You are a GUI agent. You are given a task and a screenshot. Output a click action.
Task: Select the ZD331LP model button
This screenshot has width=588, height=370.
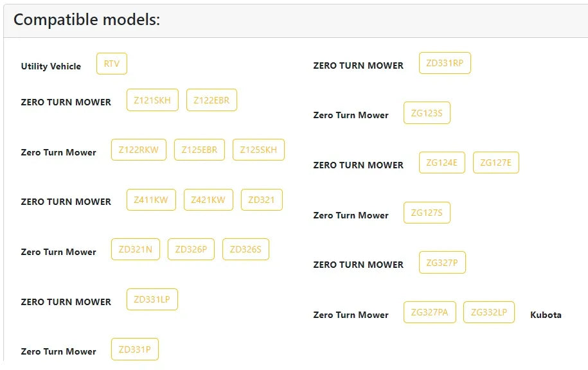coord(152,299)
